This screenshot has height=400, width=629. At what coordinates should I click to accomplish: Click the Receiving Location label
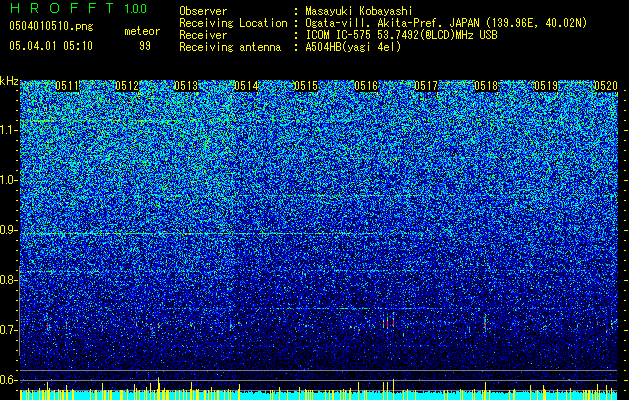click(233, 23)
